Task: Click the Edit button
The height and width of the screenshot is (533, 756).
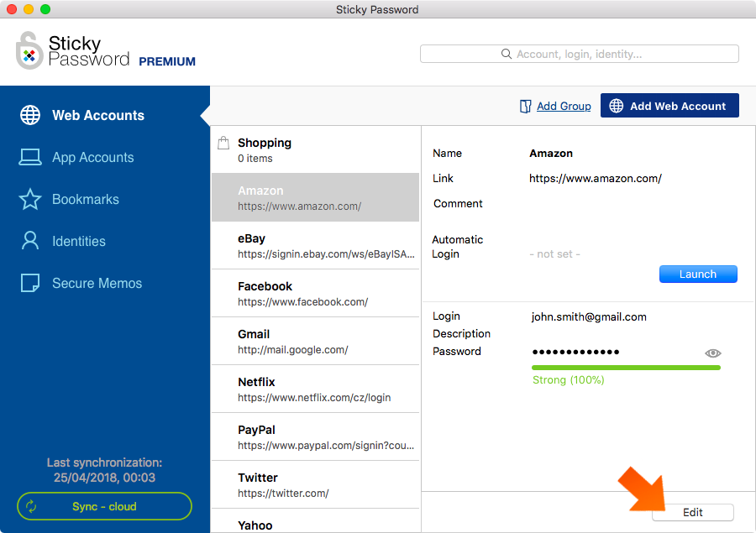Action: click(693, 512)
